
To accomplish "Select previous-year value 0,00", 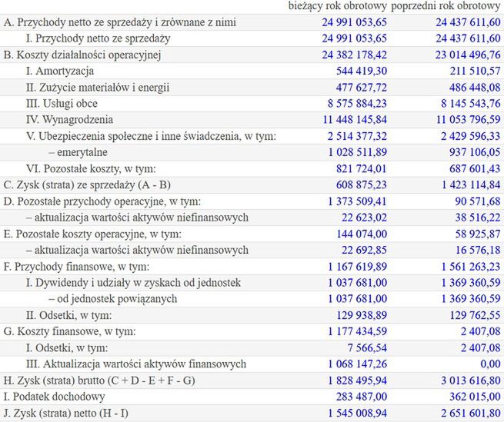I will pos(490,364).
